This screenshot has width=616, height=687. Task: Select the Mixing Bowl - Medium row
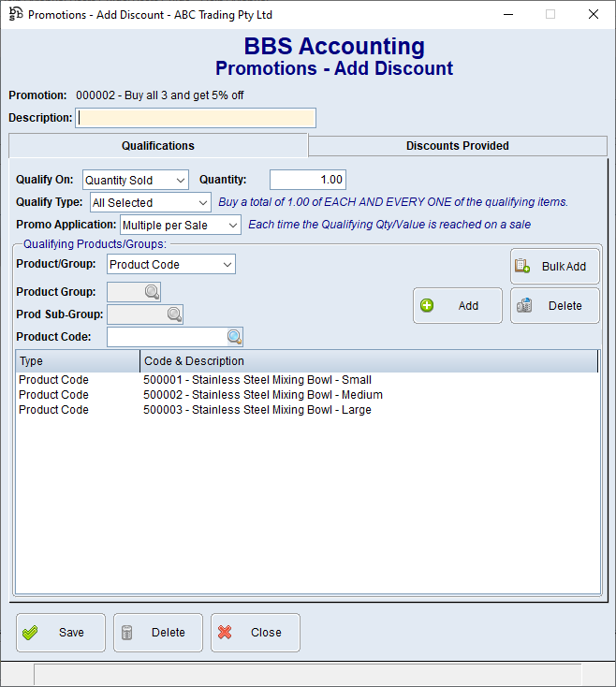pos(262,395)
